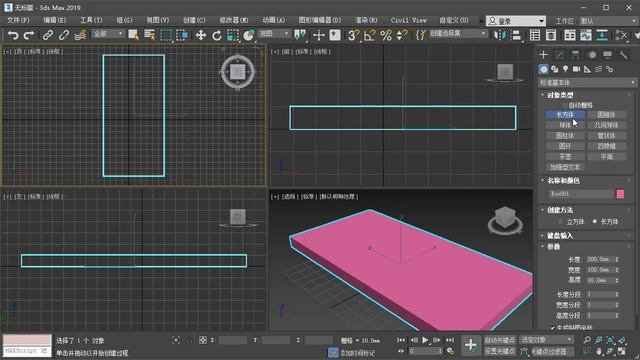Select Shapes category in Create panel
The image size is (640, 360).
pos(554,69)
